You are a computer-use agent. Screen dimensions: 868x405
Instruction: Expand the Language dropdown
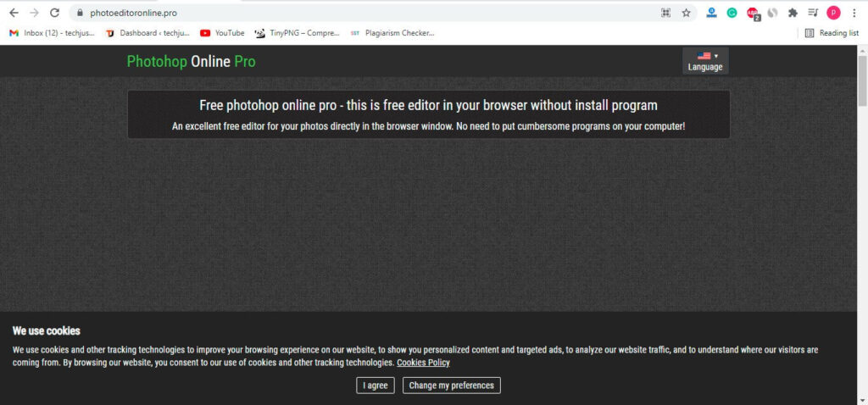[704, 61]
